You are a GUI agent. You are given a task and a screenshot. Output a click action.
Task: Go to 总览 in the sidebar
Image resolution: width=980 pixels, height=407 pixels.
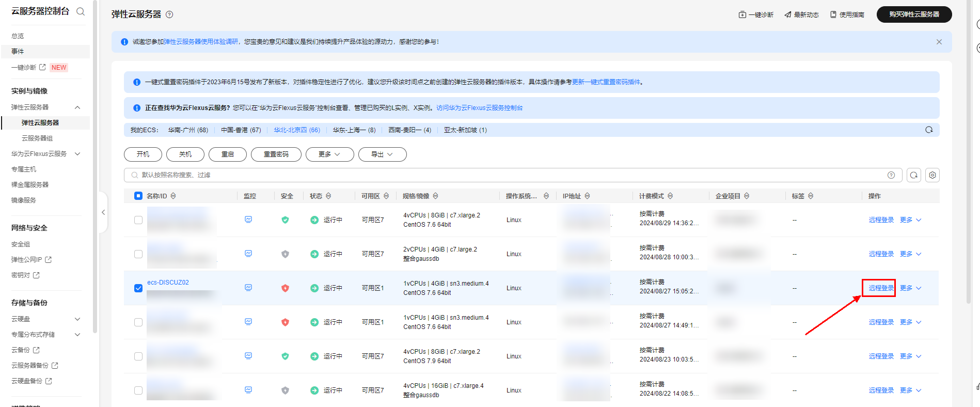point(18,36)
